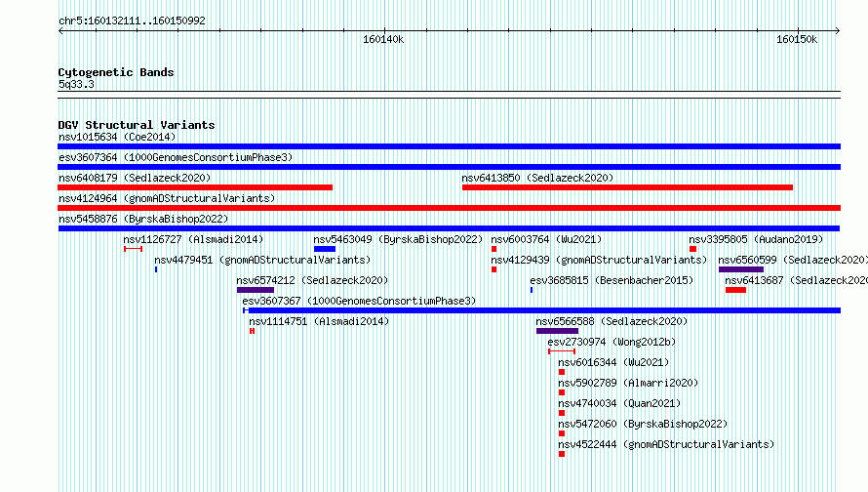Click the nsv1015634 (Coe2014) variant label
This screenshot has width=868, height=492.
117,137
